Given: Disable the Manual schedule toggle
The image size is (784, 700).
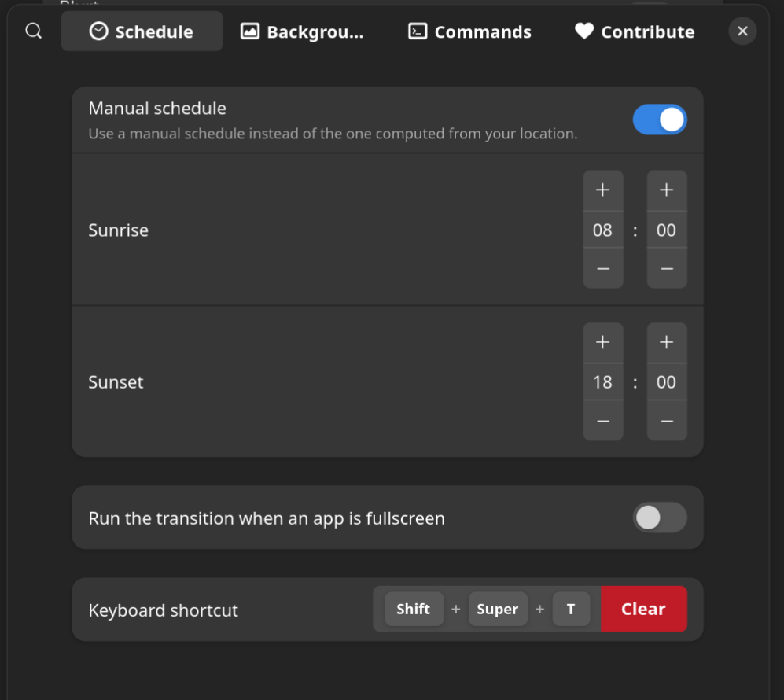Looking at the screenshot, I should (660, 119).
